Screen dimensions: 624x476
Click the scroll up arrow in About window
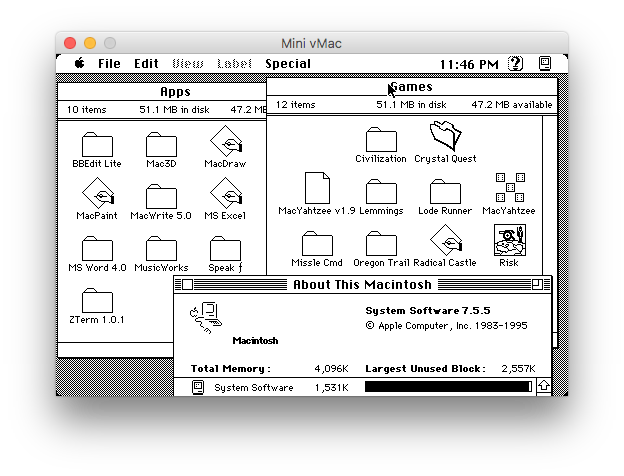pyautogui.click(x=544, y=386)
